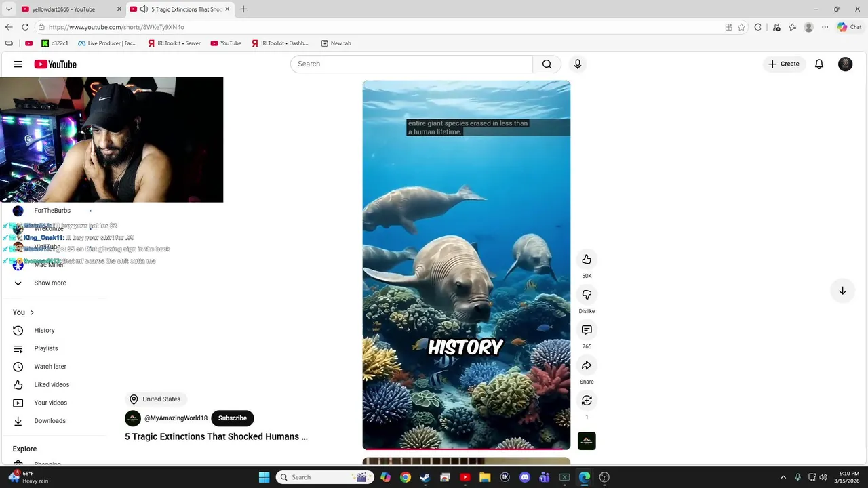Open ForTheBurbs subscription channel
868x488 pixels.
pyautogui.click(x=52, y=211)
